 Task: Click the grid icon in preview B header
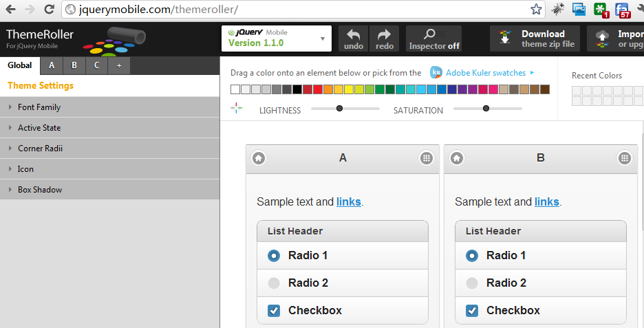pos(625,158)
